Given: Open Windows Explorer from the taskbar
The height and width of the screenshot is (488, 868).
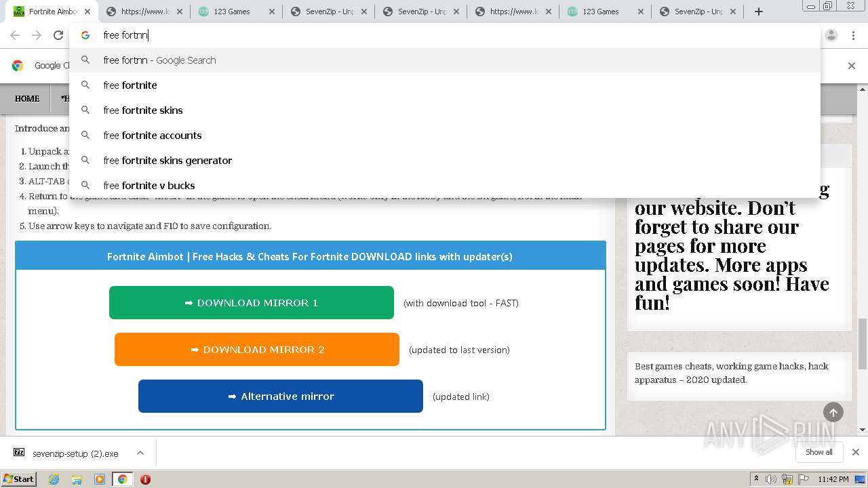Looking at the screenshot, I should tap(77, 479).
